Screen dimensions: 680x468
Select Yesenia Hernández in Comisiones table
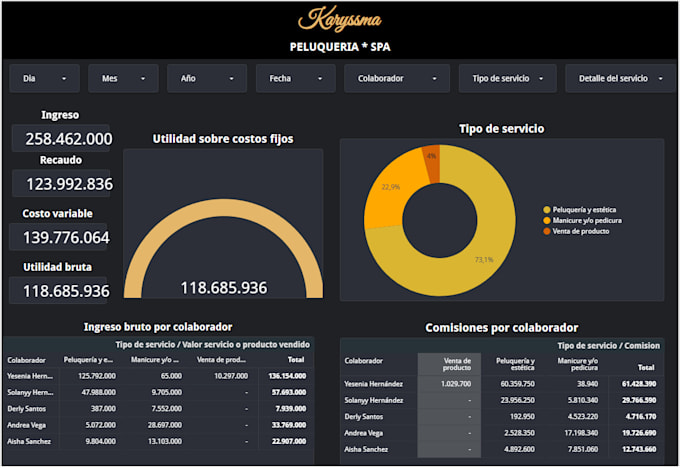pyautogui.click(x=373, y=384)
